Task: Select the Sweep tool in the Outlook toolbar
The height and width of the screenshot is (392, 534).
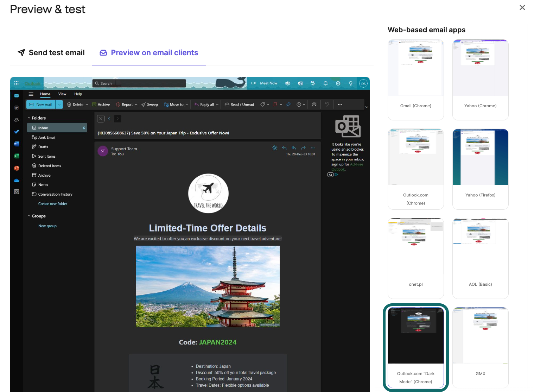Action: 150,104
